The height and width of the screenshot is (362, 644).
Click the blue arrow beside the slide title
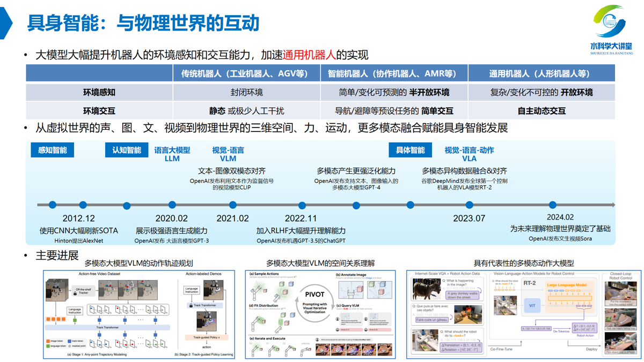pyautogui.click(x=6, y=23)
